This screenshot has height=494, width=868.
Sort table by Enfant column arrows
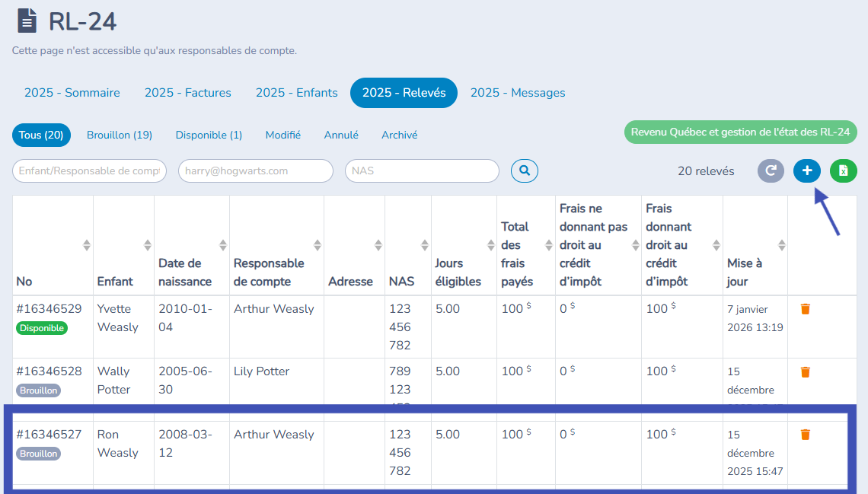(x=147, y=245)
